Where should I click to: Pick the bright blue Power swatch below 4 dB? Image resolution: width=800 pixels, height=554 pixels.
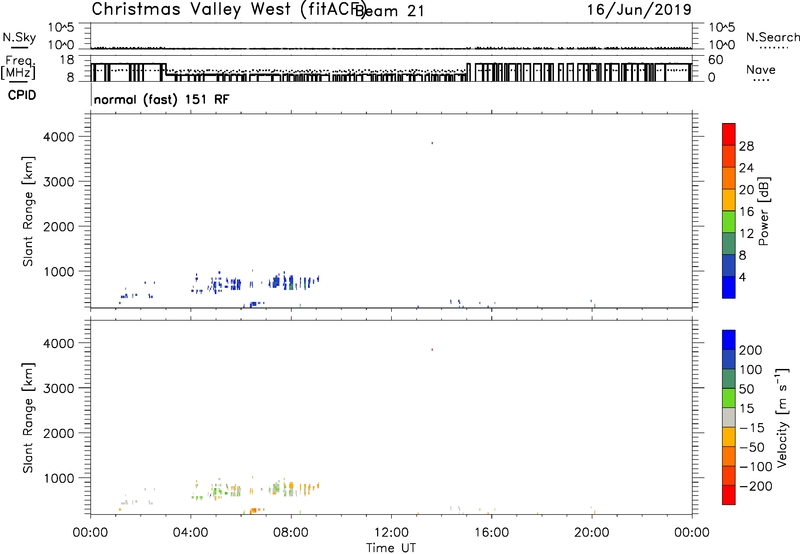(x=729, y=287)
